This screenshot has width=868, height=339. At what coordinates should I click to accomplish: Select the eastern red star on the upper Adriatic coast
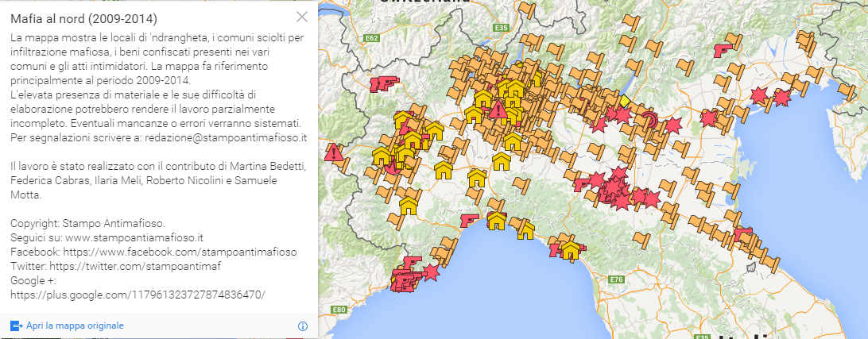coord(781,98)
